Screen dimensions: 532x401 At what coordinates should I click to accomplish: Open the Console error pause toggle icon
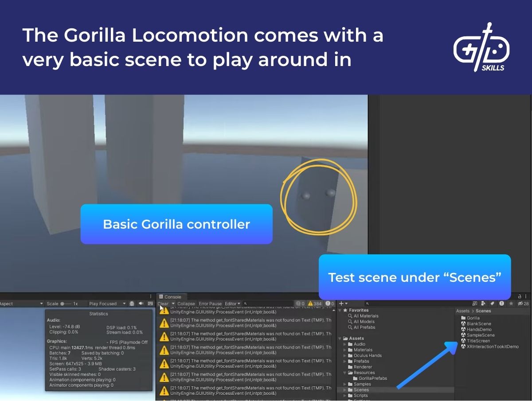[210, 304]
